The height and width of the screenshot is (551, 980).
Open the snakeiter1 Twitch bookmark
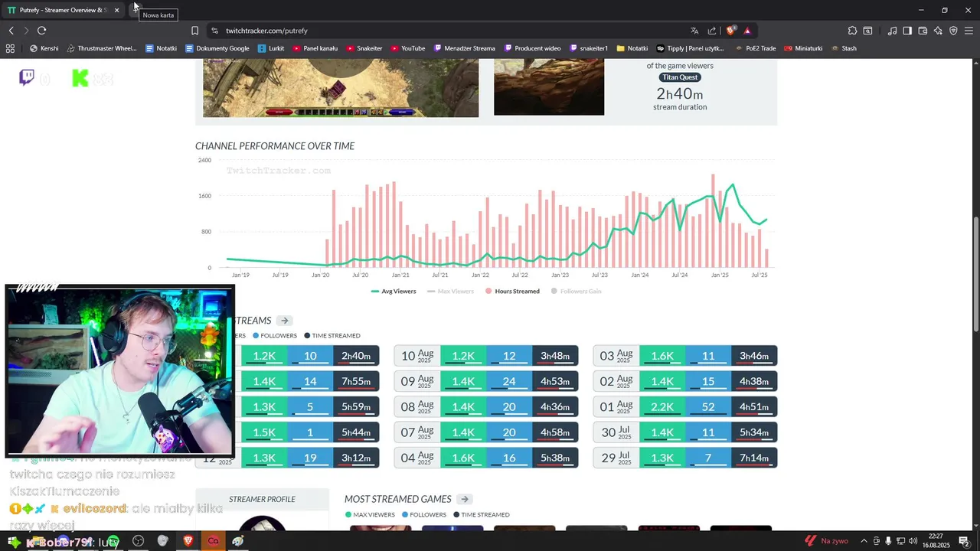point(588,48)
